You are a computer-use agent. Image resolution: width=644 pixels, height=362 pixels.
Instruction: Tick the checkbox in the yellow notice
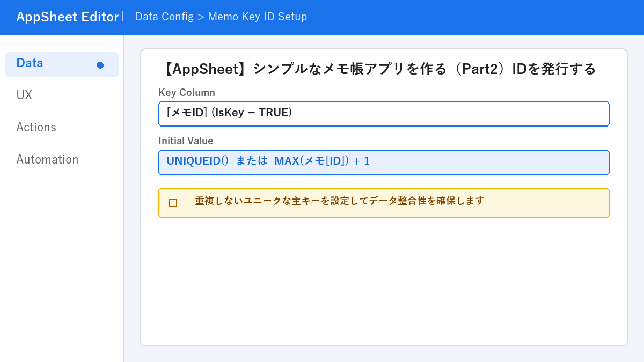pos(173,203)
